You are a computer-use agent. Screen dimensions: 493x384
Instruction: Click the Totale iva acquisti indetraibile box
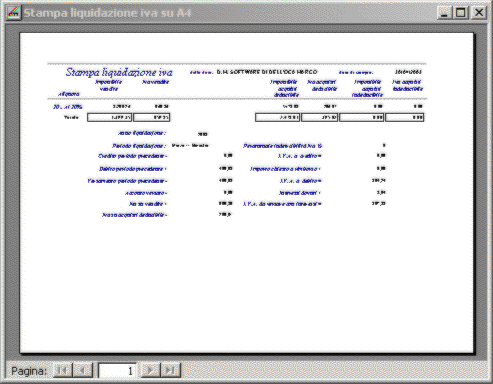(405, 117)
